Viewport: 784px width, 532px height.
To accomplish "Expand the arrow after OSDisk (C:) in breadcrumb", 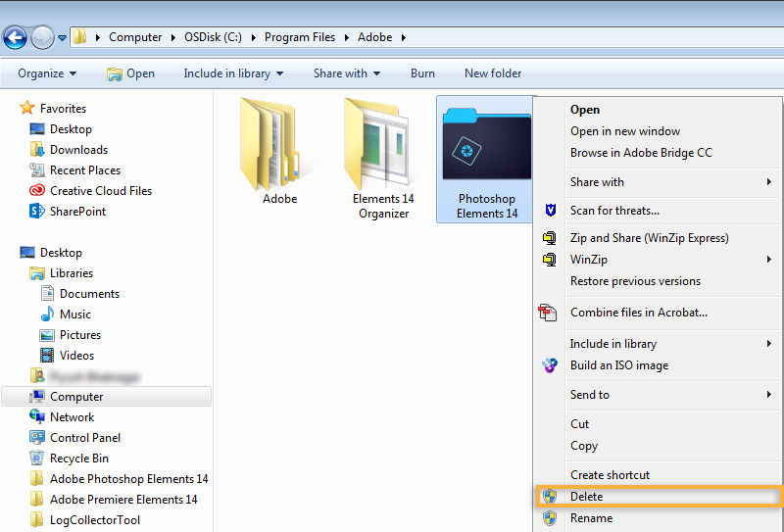I will coord(254,37).
